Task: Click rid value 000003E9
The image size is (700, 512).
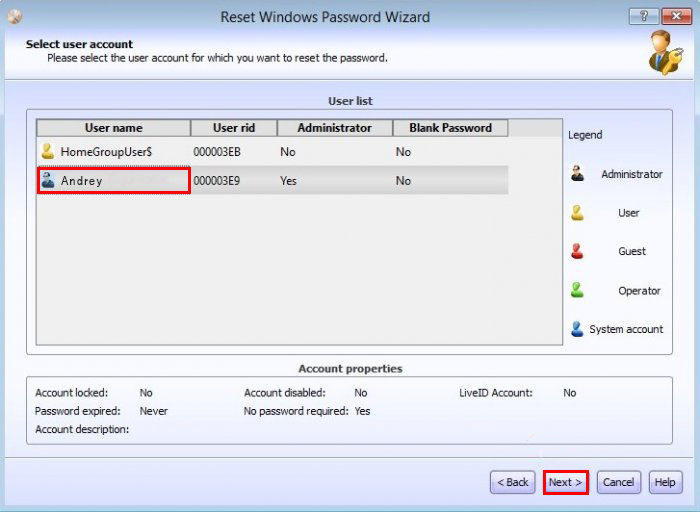Action: [x=217, y=181]
